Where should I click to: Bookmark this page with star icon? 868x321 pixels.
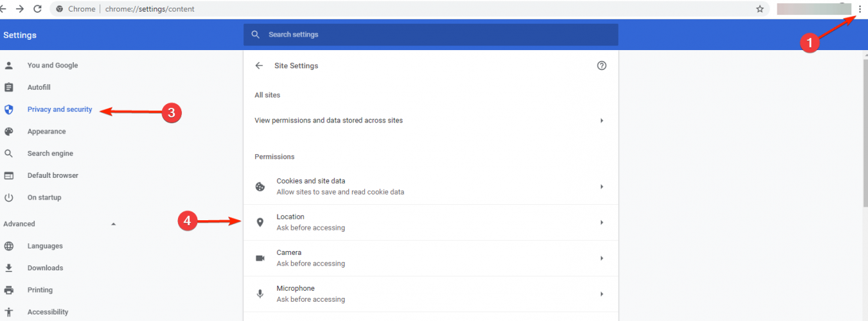pyautogui.click(x=760, y=9)
